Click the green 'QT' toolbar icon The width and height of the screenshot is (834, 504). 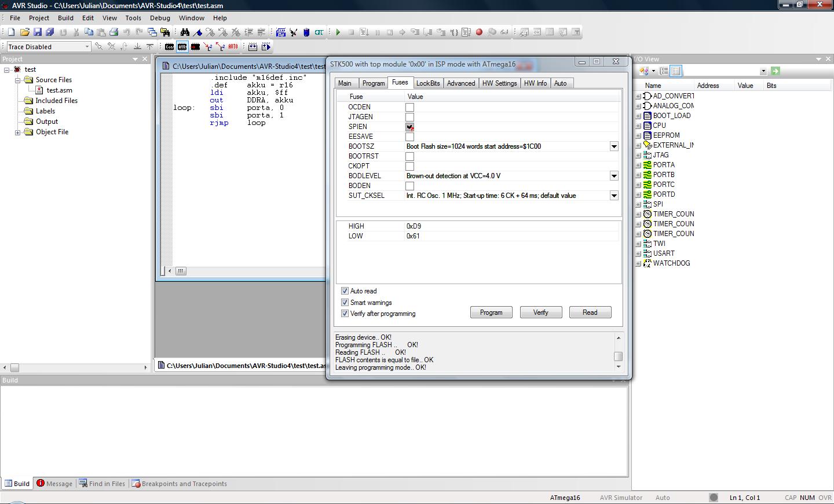(x=319, y=32)
